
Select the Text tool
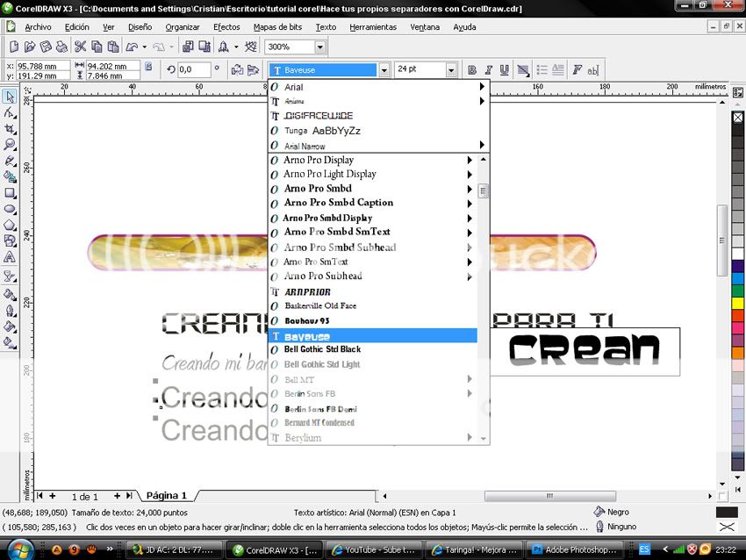(10, 257)
